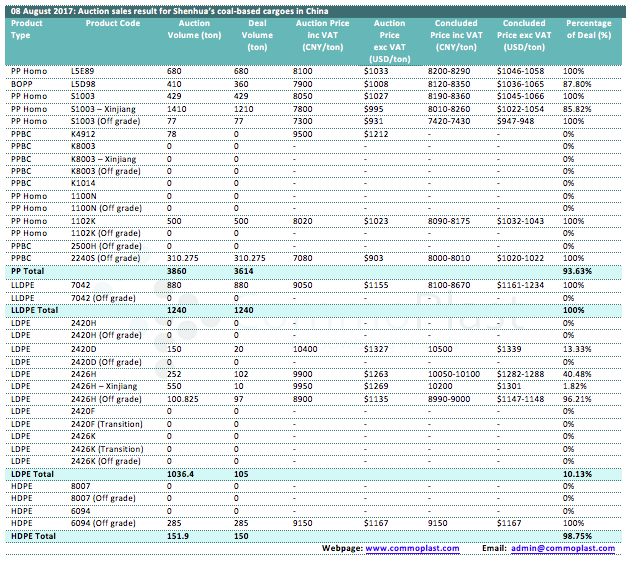Image resolution: width=626 pixels, height=563 pixels.
Task: Click the 2426H – Xinjiang product cell
Action: pos(108,385)
